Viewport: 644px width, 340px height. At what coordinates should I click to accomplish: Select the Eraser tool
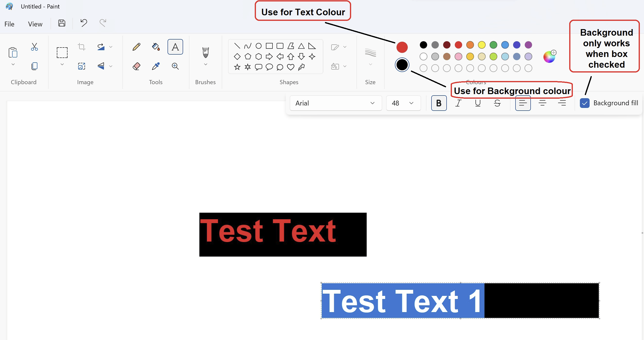(136, 66)
